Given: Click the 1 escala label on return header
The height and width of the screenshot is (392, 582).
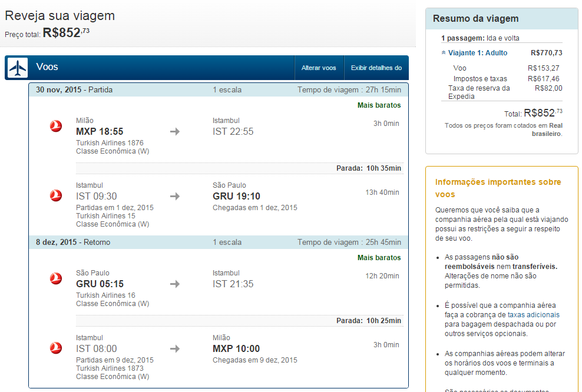Looking at the screenshot, I should click(227, 242).
